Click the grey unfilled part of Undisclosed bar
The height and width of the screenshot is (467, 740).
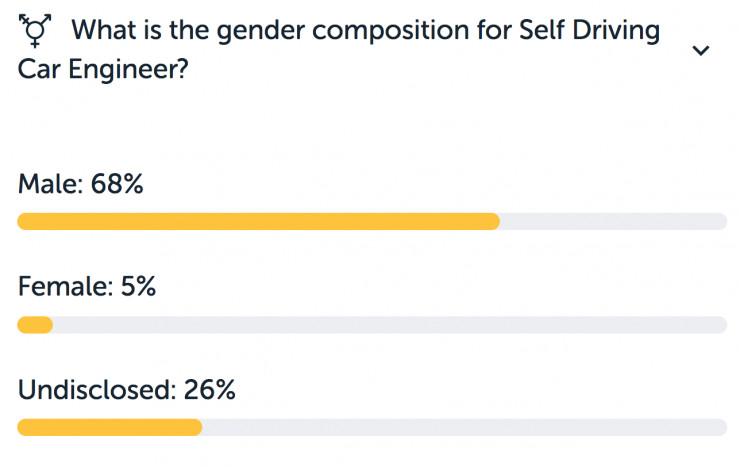[464, 427]
